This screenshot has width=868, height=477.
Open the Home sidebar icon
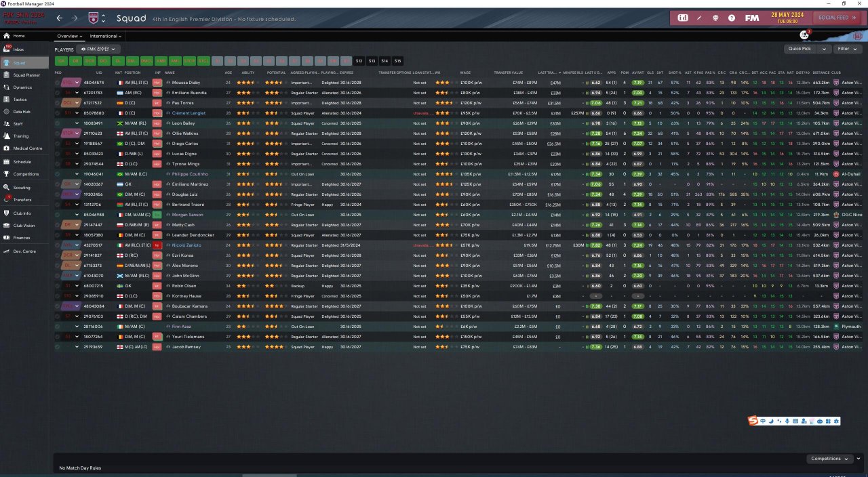pos(7,36)
